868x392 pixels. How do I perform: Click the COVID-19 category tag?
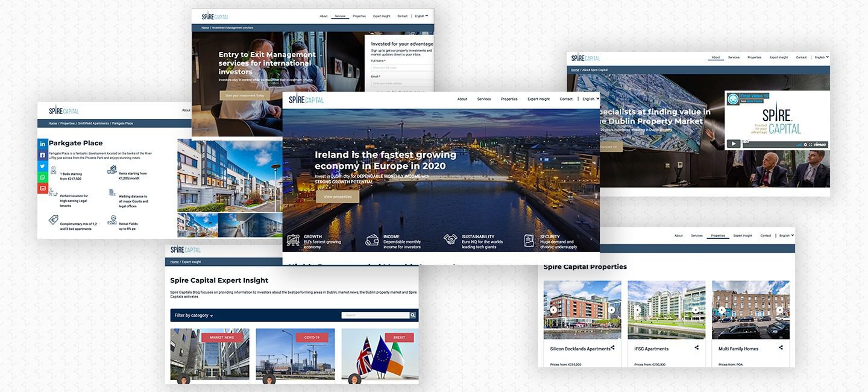point(312,337)
